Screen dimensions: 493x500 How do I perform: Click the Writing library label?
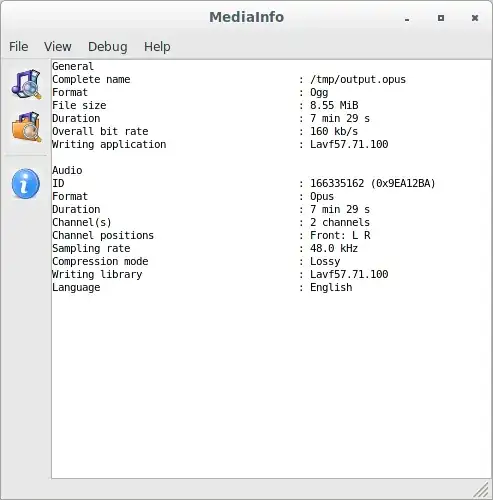pyautogui.click(x=97, y=274)
